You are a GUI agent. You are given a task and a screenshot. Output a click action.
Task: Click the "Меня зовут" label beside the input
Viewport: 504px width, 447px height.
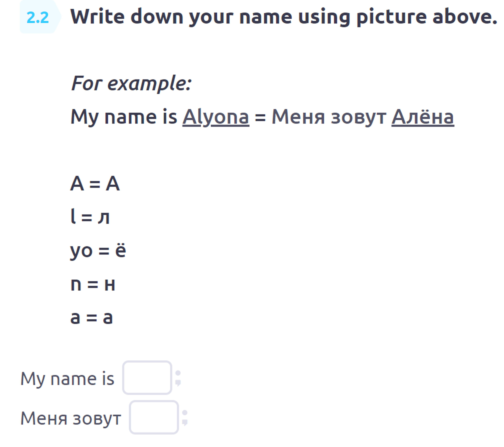[71, 418]
